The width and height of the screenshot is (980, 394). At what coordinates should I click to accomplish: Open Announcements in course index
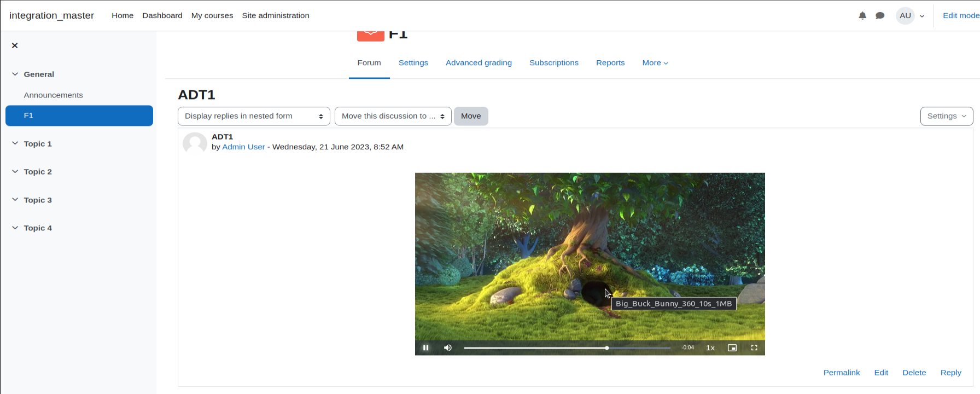53,95
